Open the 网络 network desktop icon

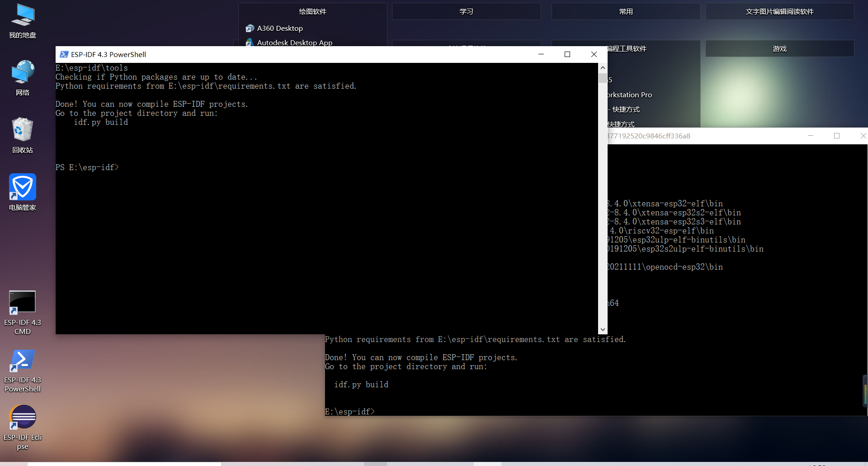coord(23,78)
